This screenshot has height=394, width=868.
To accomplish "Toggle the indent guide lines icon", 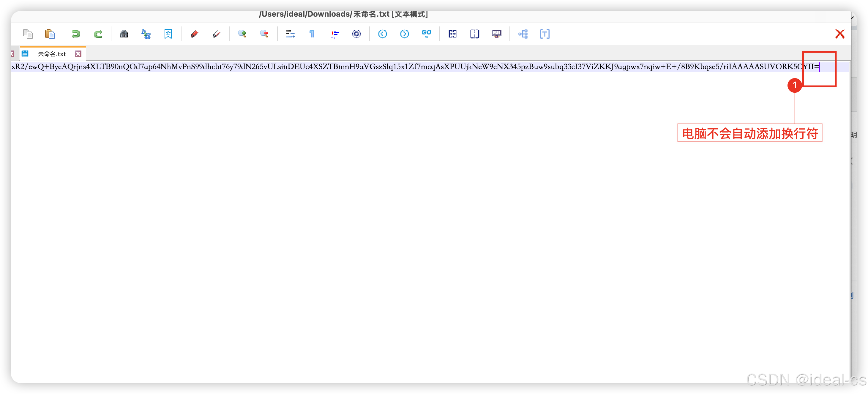I will pos(334,34).
